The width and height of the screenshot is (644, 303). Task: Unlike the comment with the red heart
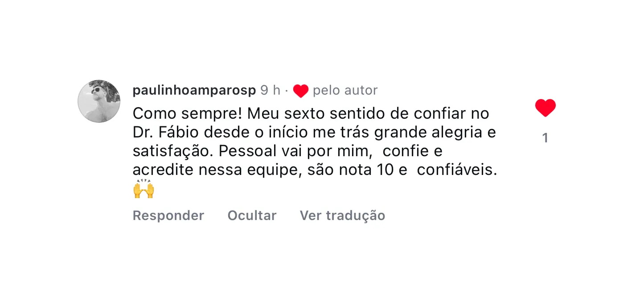tap(545, 108)
